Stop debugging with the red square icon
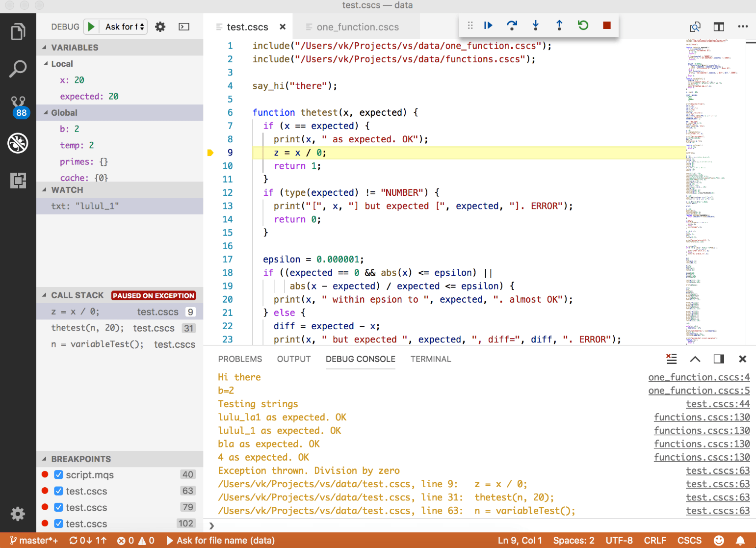The height and width of the screenshot is (548, 756). (606, 25)
